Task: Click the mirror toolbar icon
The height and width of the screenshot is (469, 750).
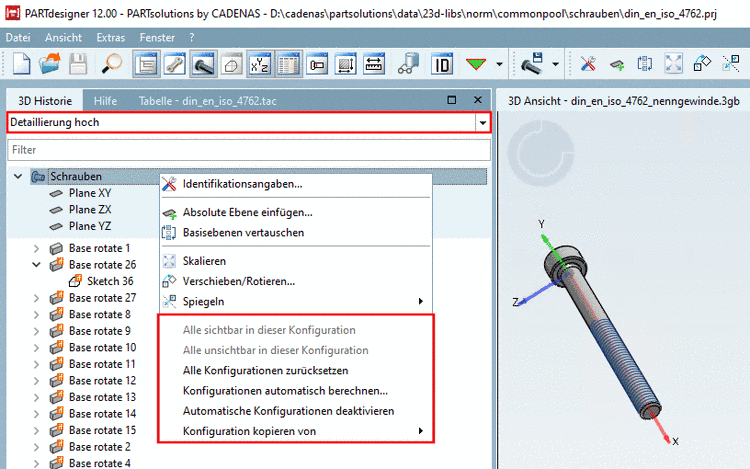Action: [x=730, y=64]
